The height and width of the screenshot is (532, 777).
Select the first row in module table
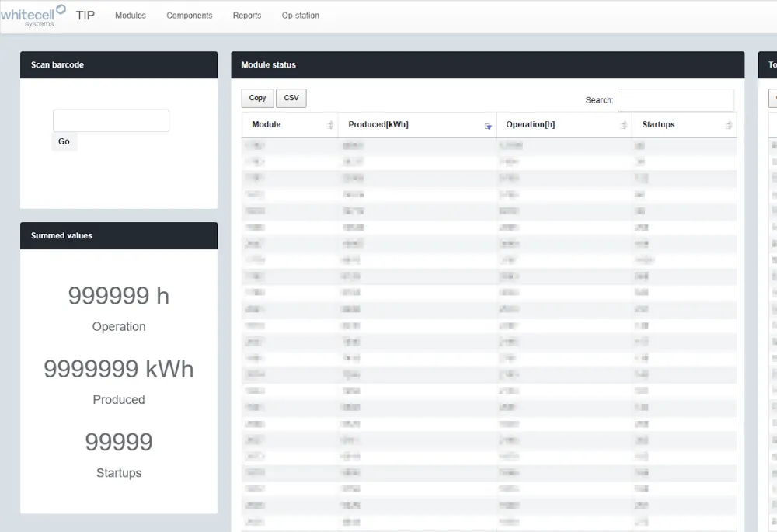point(489,146)
